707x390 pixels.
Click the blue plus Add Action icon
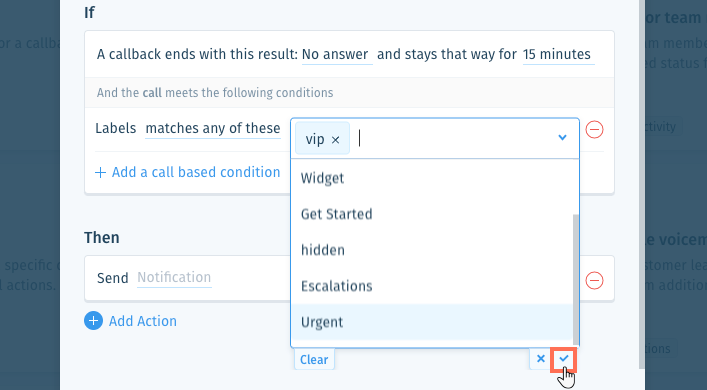pyautogui.click(x=93, y=321)
